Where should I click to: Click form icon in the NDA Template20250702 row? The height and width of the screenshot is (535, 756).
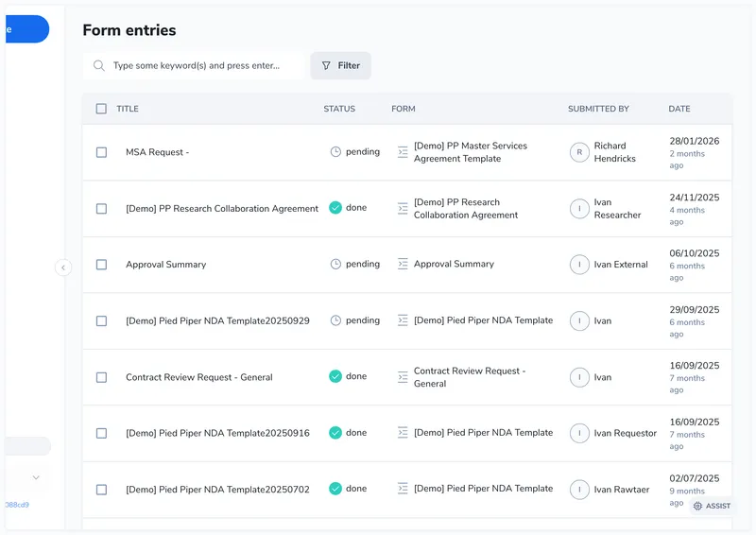click(x=403, y=489)
